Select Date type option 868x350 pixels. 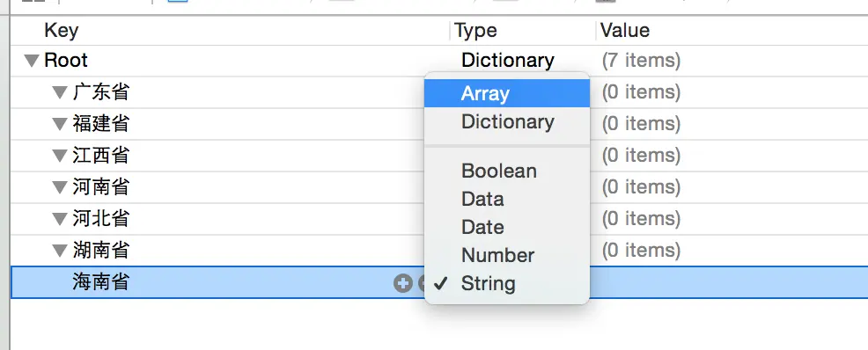pyautogui.click(x=507, y=227)
